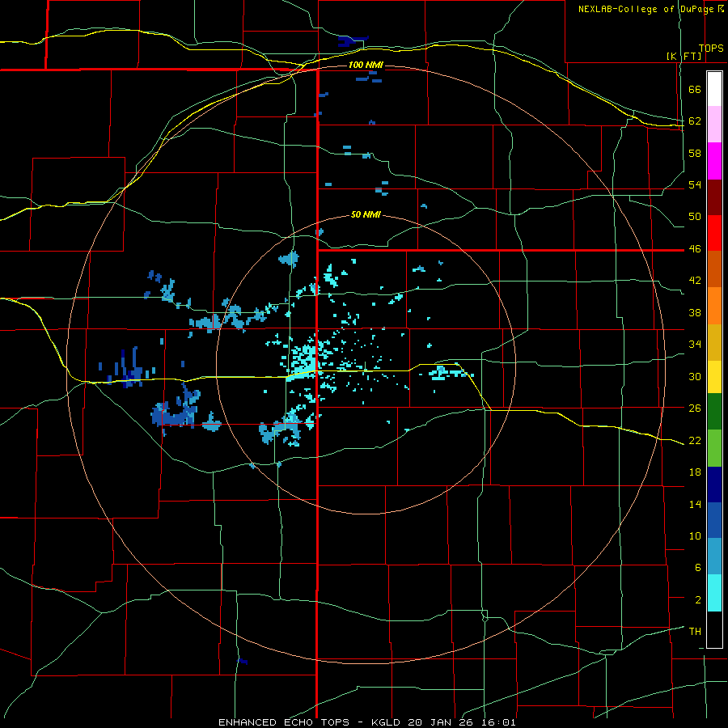Click the legend value 50
This screenshot has height=728, width=728.
pyautogui.click(x=695, y=217)
